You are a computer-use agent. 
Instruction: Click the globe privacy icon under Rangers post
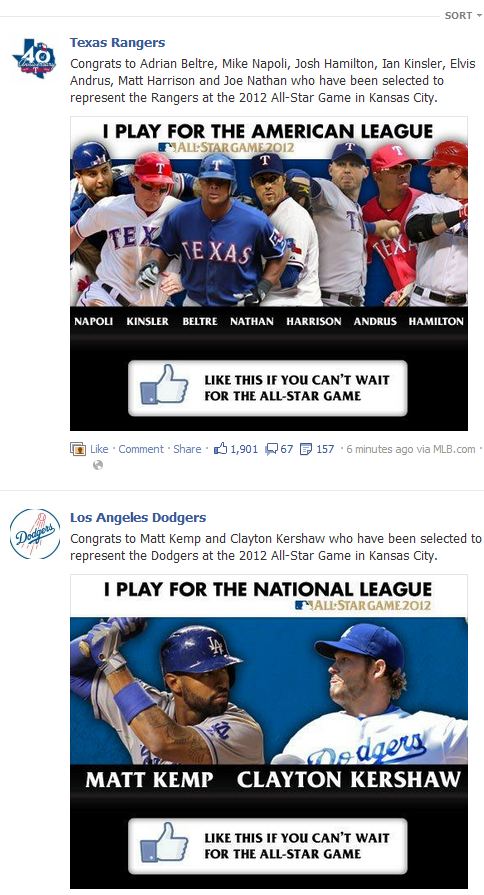tap(98, 465)
